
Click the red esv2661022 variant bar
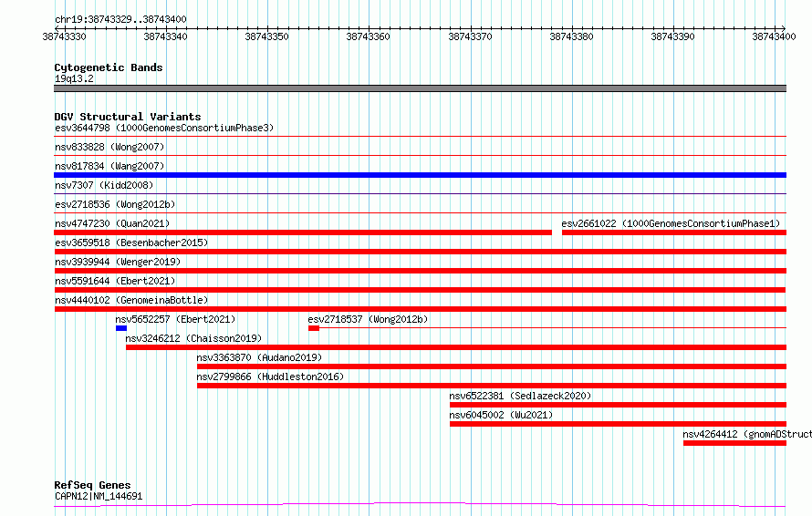[x=674, y=232]
